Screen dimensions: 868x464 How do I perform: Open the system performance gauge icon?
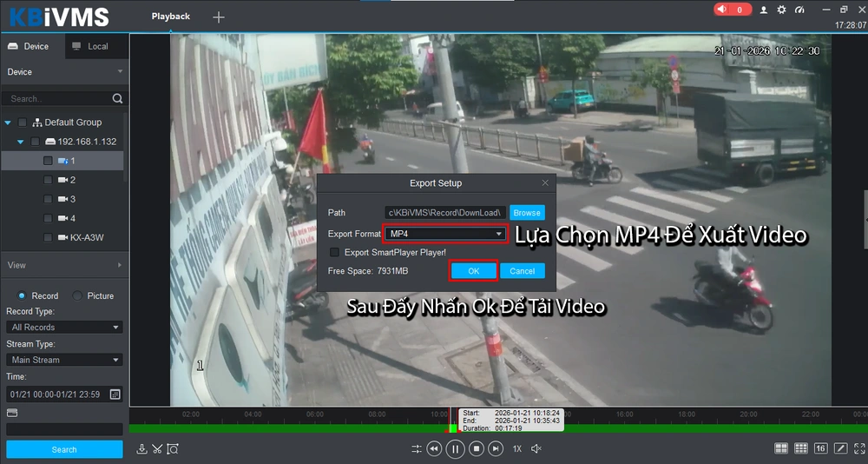pyautogui.click(x=799, y=10)
